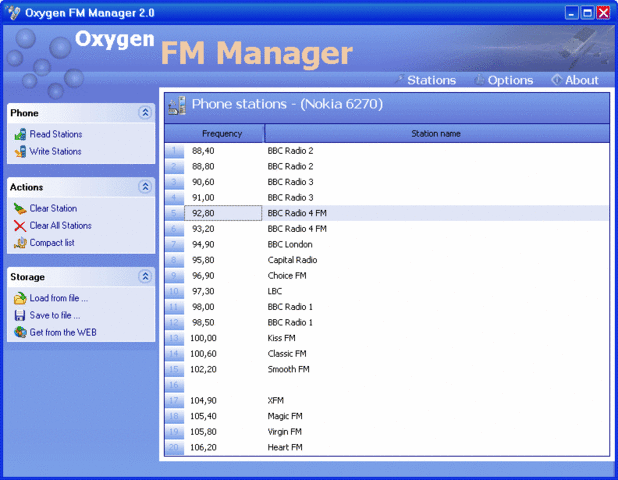Select frequency 88,40
This screenshot has height=480, width=618.
(203, 151)
